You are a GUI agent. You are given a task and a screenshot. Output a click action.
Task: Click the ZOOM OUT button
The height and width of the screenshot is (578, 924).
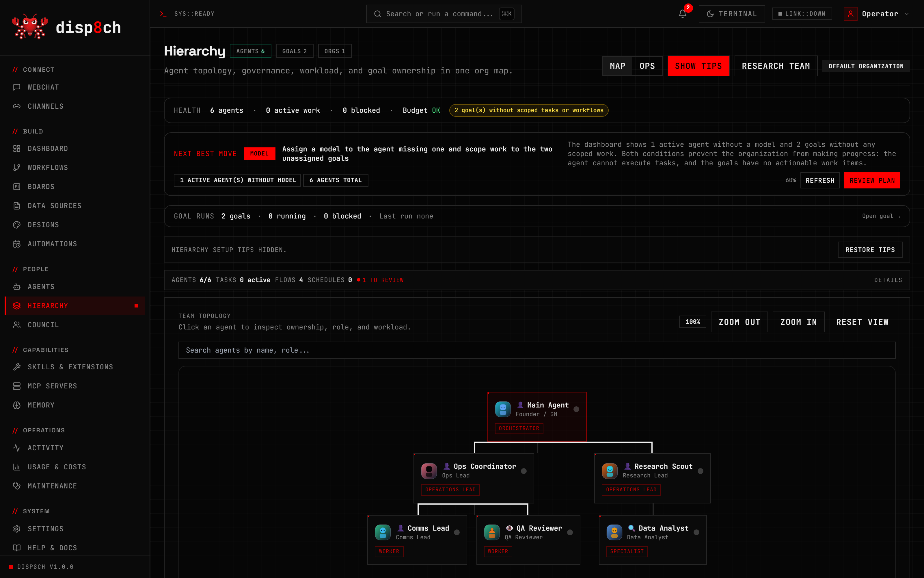[739, 322]
